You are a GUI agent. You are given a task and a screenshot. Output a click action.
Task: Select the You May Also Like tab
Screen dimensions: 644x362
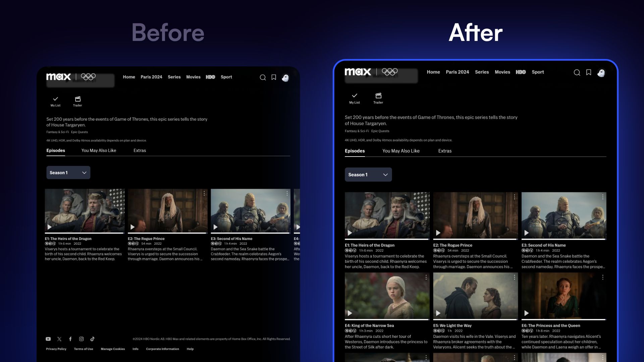[x=401, y=151]
